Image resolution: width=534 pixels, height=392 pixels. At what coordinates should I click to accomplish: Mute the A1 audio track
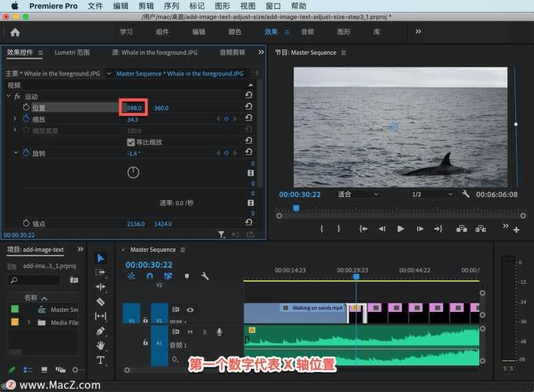(190, 332)
